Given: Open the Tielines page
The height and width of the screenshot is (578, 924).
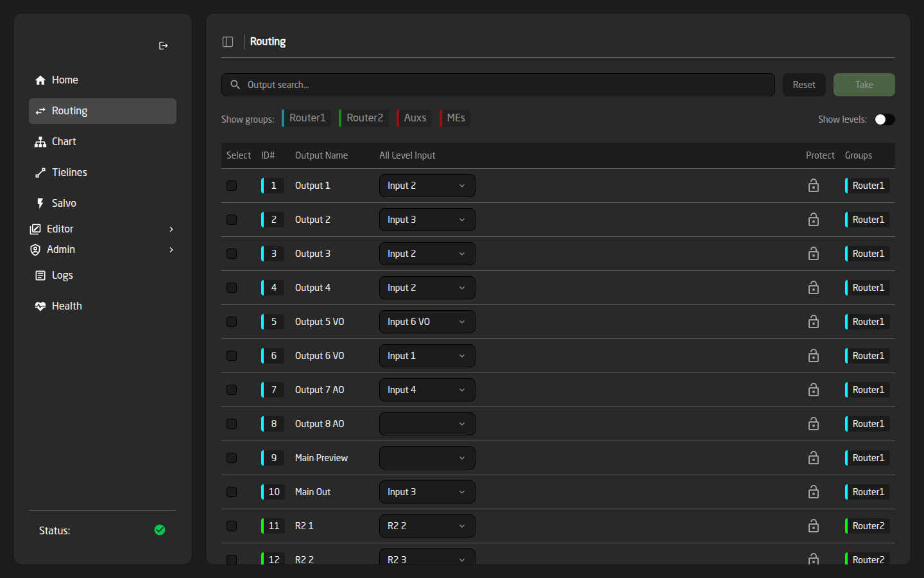Looking at the screenshot, I should [x=103, y=173].
